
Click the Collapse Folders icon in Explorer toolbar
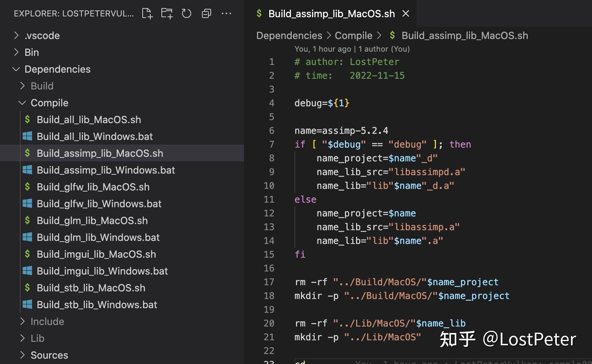click(x=206, y=13)
